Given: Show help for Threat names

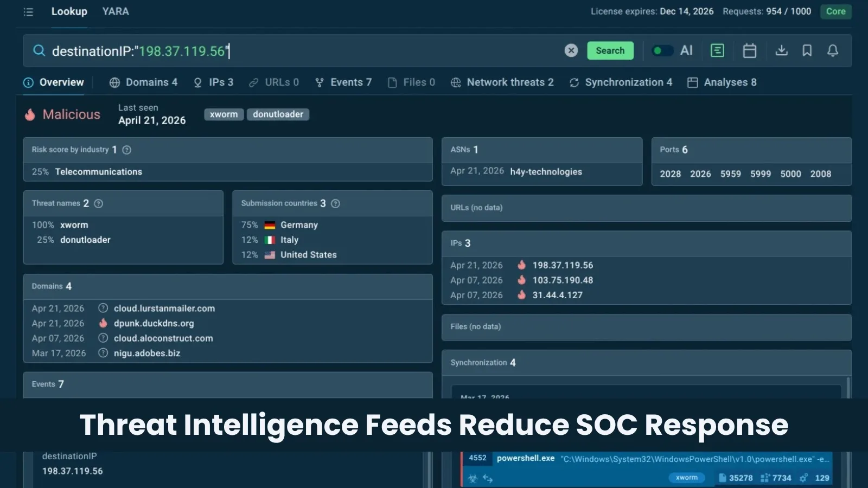Looking at the screenshot, I should (x=98, y=203).
